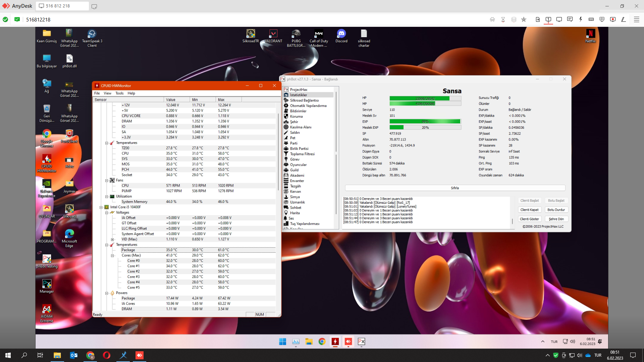Click the Sıfırla reset button
Viewport: 644px width, 362px height.
click(x=455, y=188)
